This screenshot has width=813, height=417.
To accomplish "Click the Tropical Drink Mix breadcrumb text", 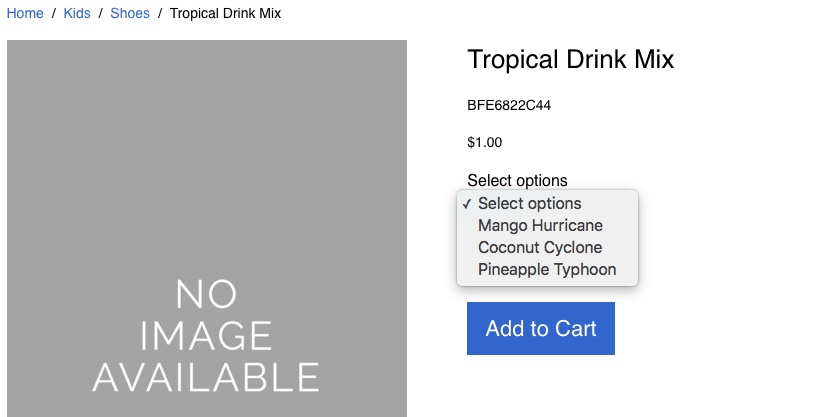I will click(x=226, y=13).
